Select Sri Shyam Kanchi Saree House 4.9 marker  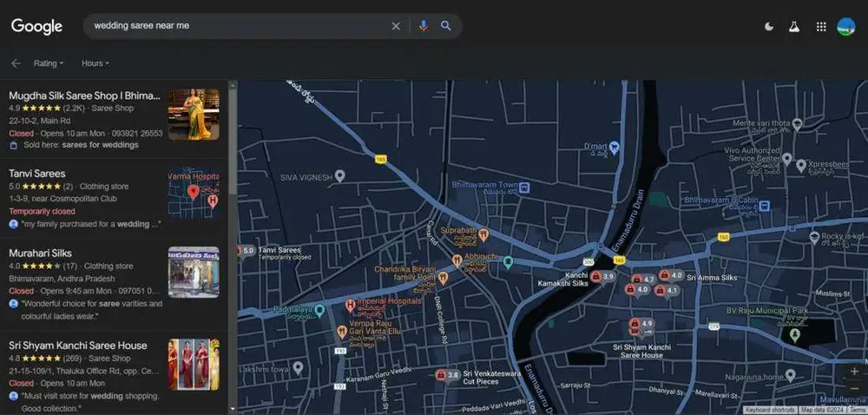click(641, 324)
